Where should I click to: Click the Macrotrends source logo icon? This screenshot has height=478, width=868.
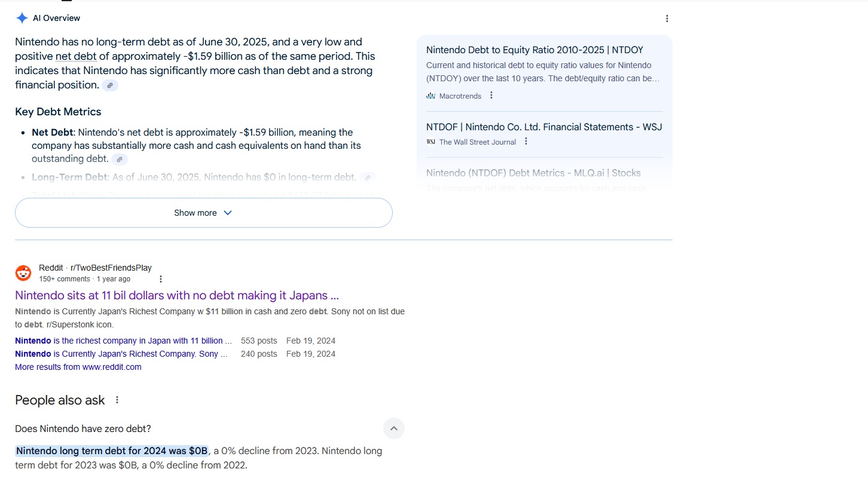(x=431, y=96)
